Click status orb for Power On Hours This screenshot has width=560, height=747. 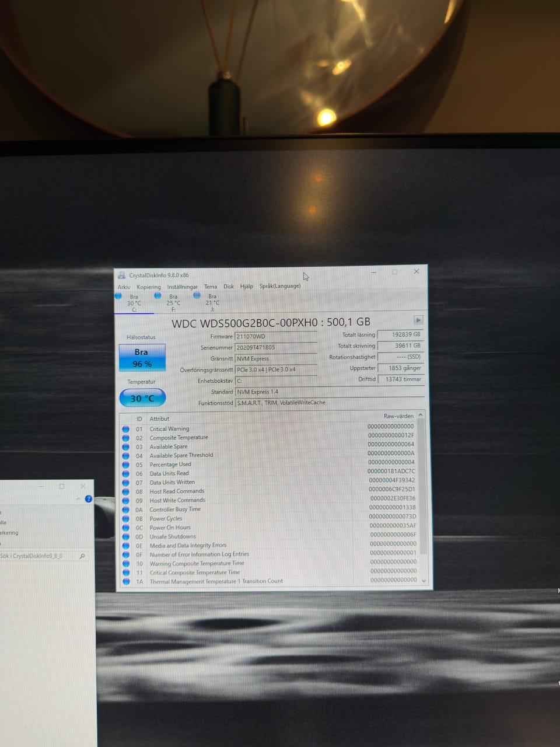point(125,528)
